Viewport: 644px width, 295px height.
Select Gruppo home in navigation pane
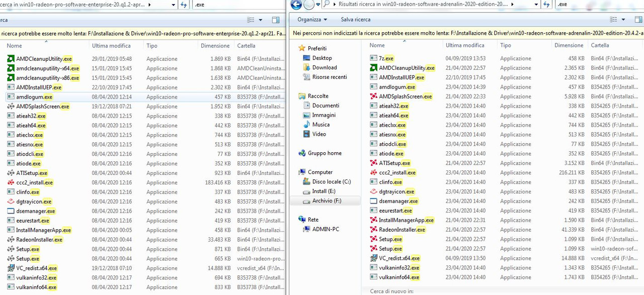319,154
